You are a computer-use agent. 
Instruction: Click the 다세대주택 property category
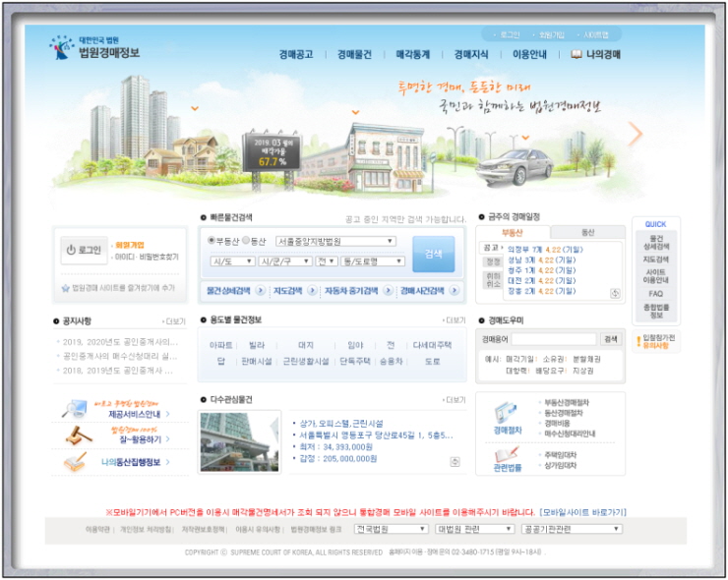click(x=432, y=345)
